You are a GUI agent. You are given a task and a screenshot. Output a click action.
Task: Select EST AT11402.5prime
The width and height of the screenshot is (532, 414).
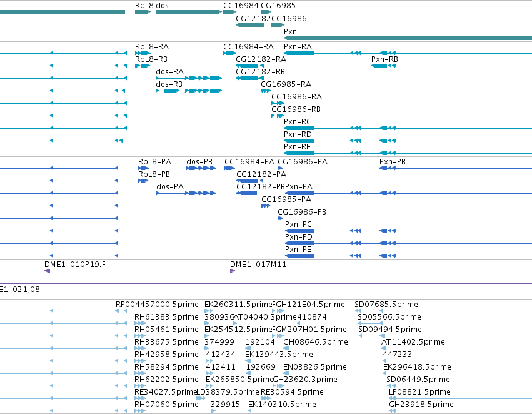413,342
